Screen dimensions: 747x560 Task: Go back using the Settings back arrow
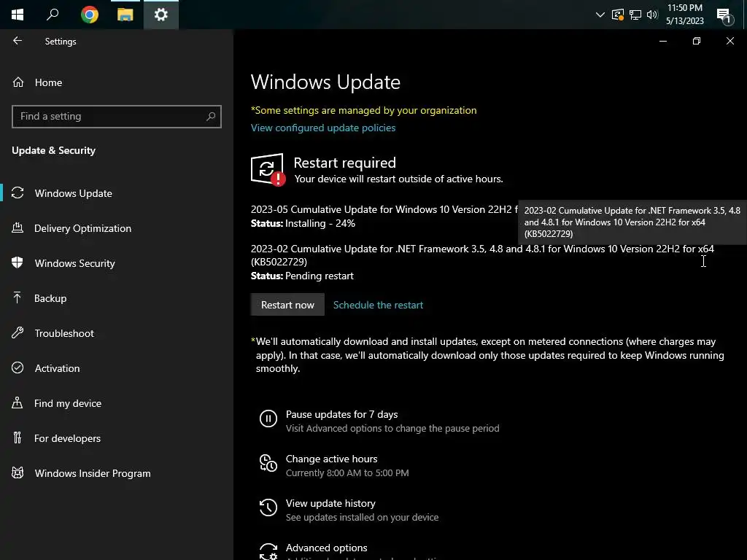pyautogui.click(x=18, y=41)
